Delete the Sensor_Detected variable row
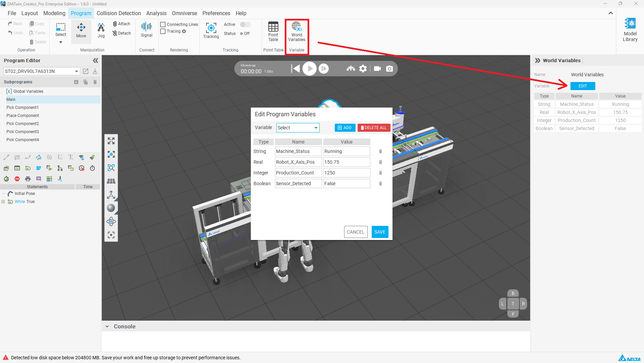This screenshot has width=644, height=363. [380, 184]
